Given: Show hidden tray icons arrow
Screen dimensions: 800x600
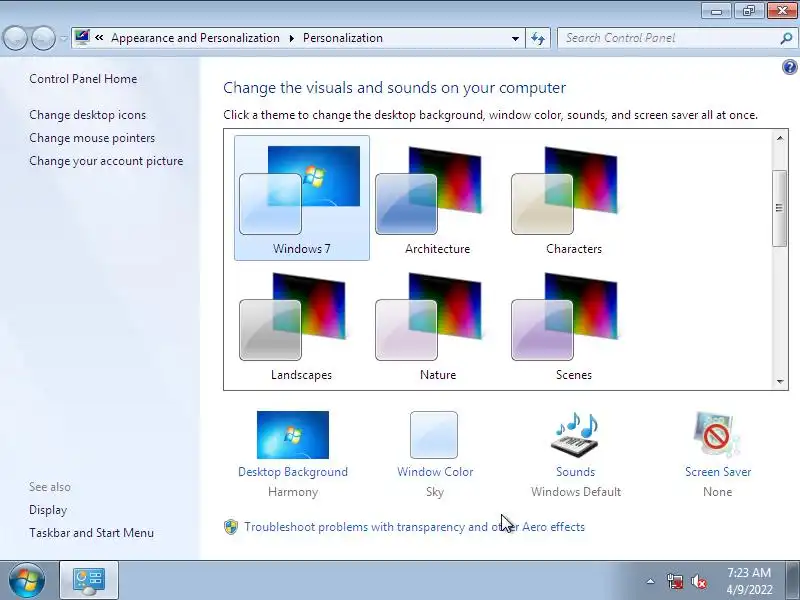Looking at the screenshot, I should (x=651, y=581).
